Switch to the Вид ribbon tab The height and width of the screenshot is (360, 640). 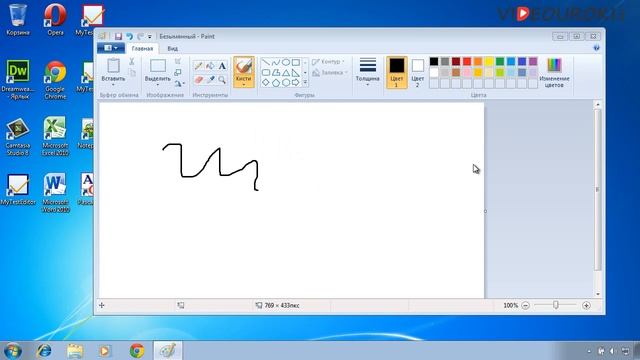point(173,49)
